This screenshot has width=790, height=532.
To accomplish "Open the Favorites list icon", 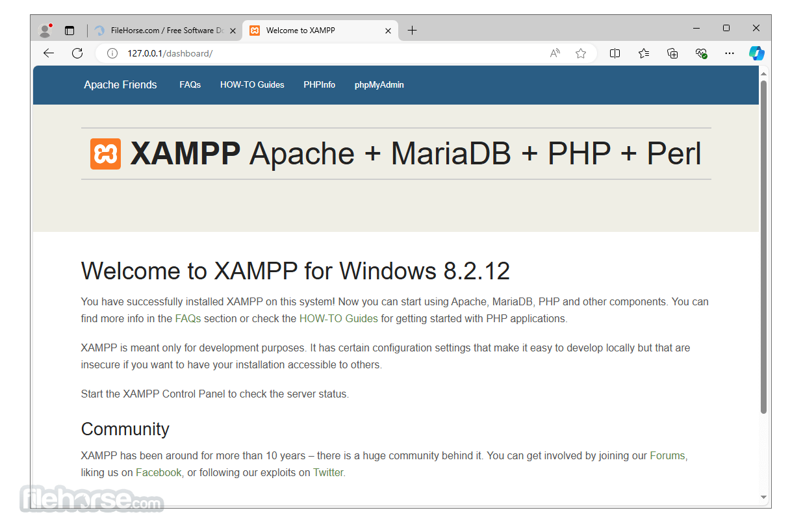I will (x=644, y=53).
